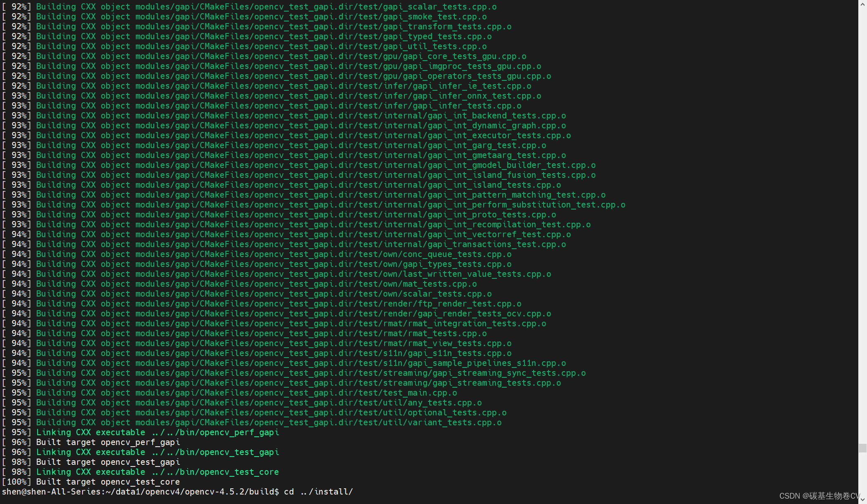Click the gapi_sample_pipelines_s11n.cpp.o line
The image size is (867, 504).
click(x=284, y=363)
